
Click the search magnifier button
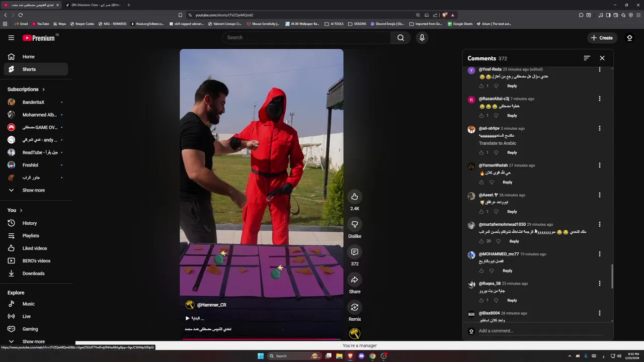click(400, 38)
